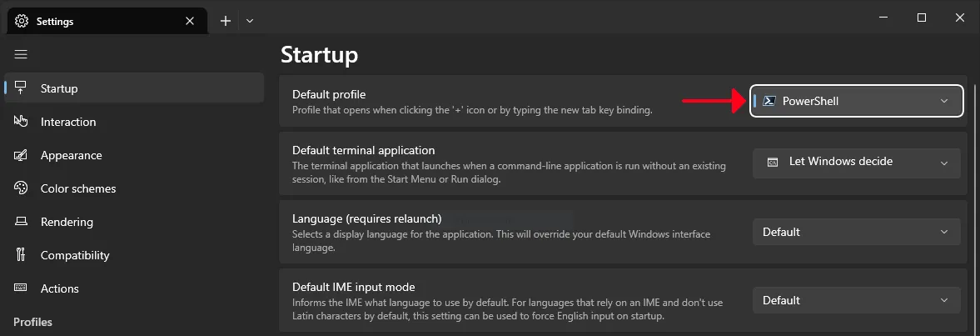Expand the new tab profile dropdown chevron

point(250,21)
